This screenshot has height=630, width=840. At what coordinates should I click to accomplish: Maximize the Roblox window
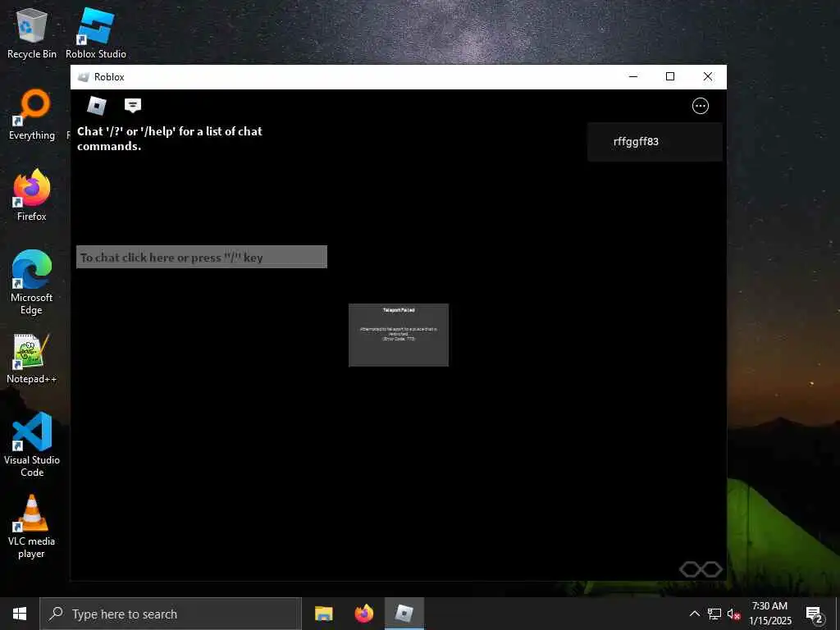click(669, 76)
